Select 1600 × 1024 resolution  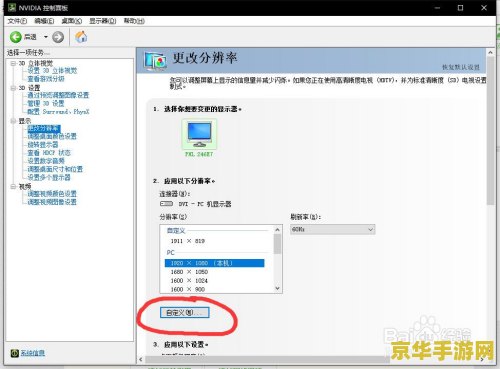tap(189, 281)
